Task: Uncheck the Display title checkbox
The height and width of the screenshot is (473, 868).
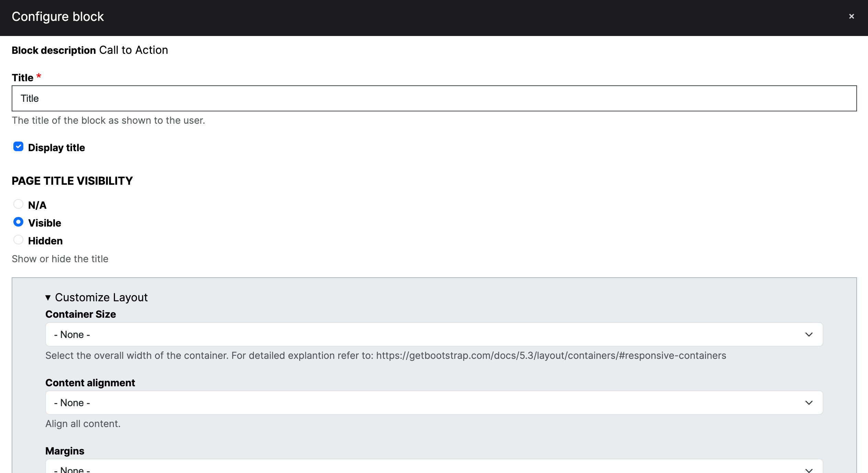Action: click(x=18, y=147)
